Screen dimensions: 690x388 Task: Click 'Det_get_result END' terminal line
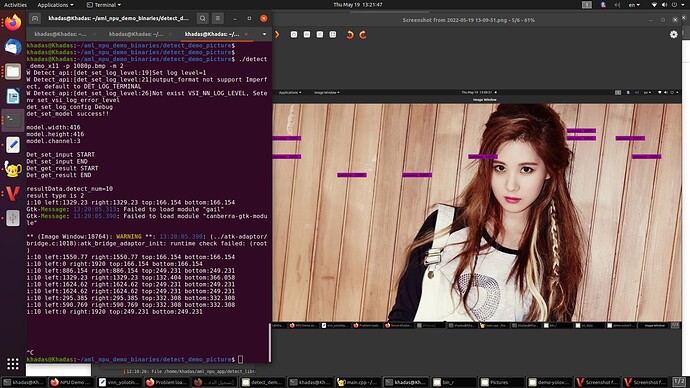click(x=59, y=175)
